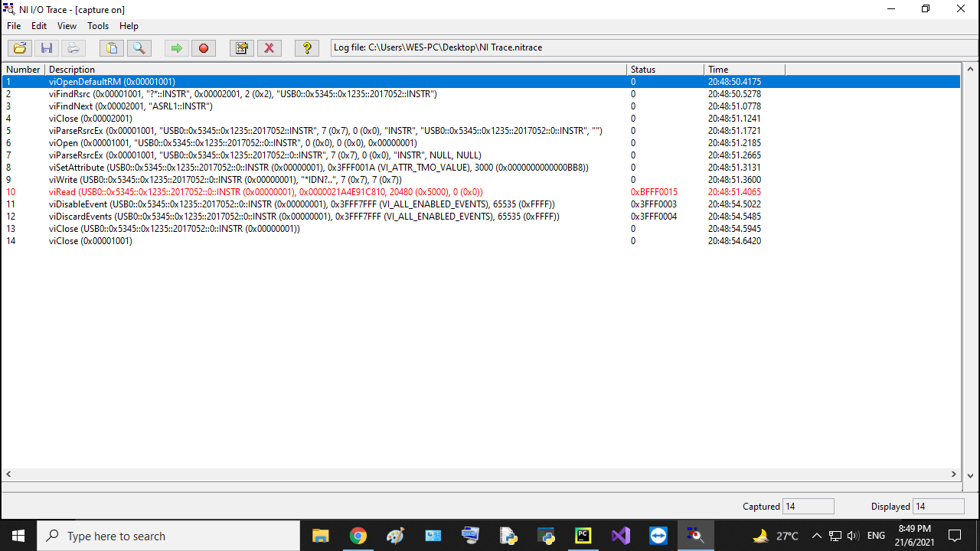Open the Paint palette taskbar icon
This screenshot has height=551, width=980.
coord(395,536)
